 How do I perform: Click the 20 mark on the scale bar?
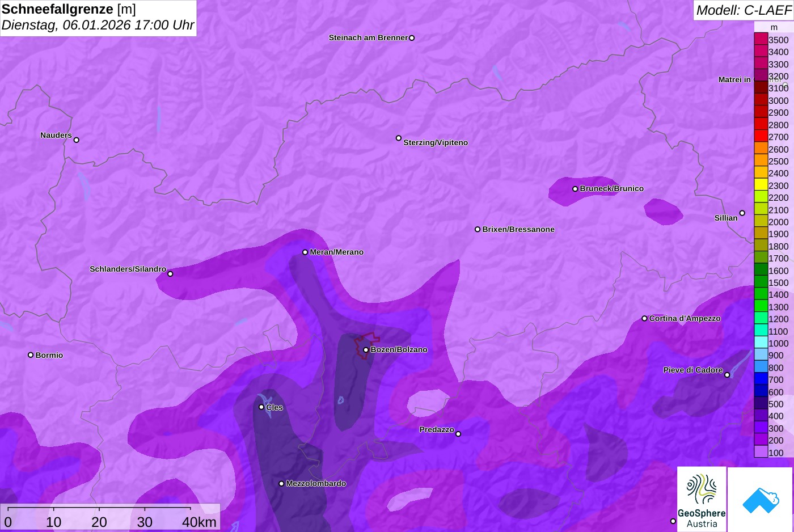pyautogui.click(x=99, y=522)
